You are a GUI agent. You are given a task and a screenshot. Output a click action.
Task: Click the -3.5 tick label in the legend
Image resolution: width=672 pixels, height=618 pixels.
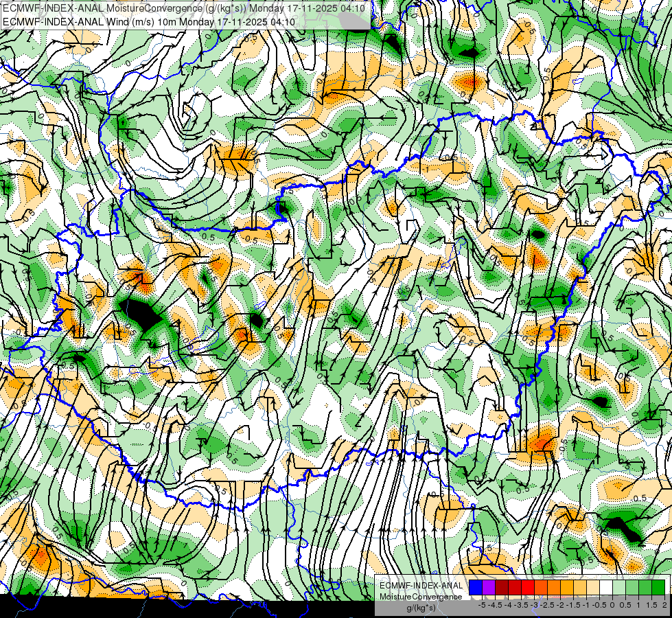(521, 605)
